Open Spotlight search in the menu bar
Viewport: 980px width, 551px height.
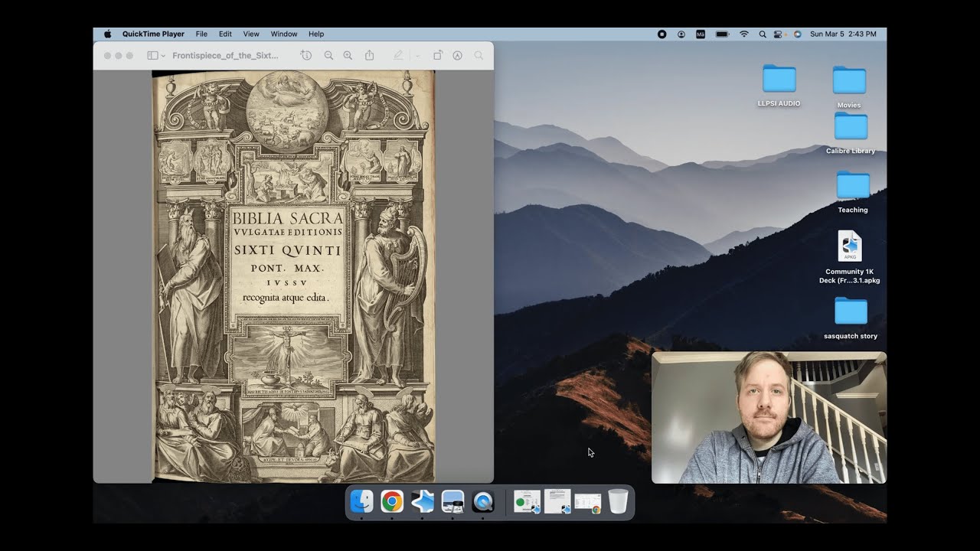point(762,34)
